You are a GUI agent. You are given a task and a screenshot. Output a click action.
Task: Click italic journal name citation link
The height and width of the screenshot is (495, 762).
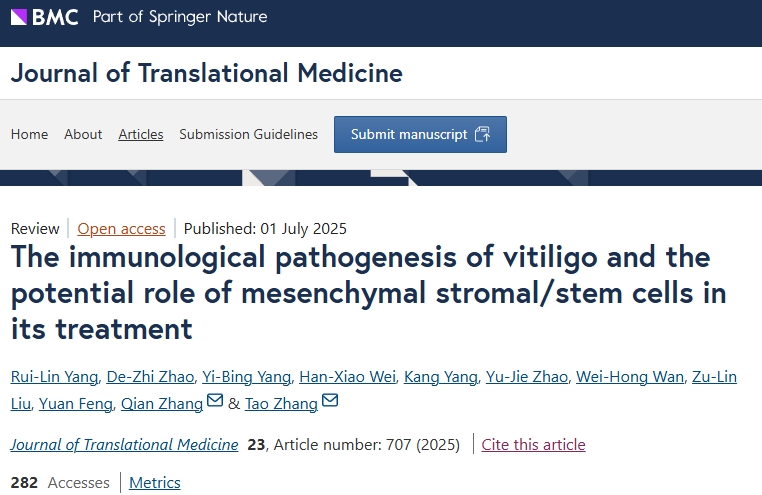click(x=125, y=445)
